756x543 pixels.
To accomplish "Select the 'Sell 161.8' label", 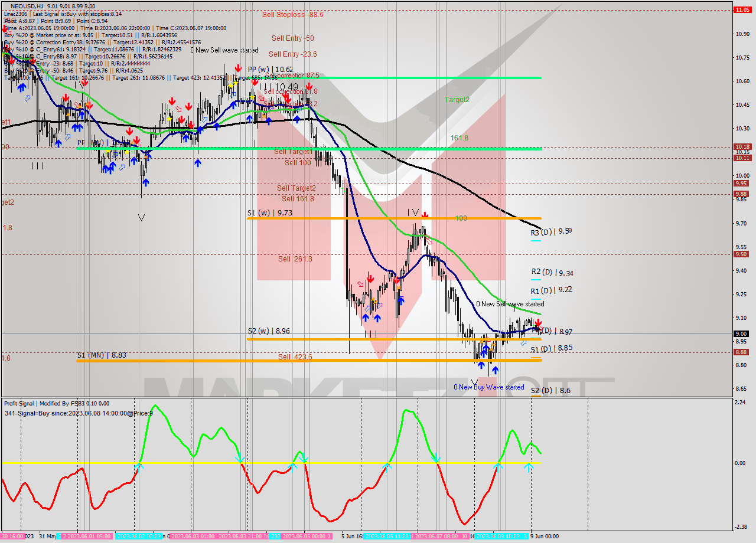I will [x=298, y=199].
